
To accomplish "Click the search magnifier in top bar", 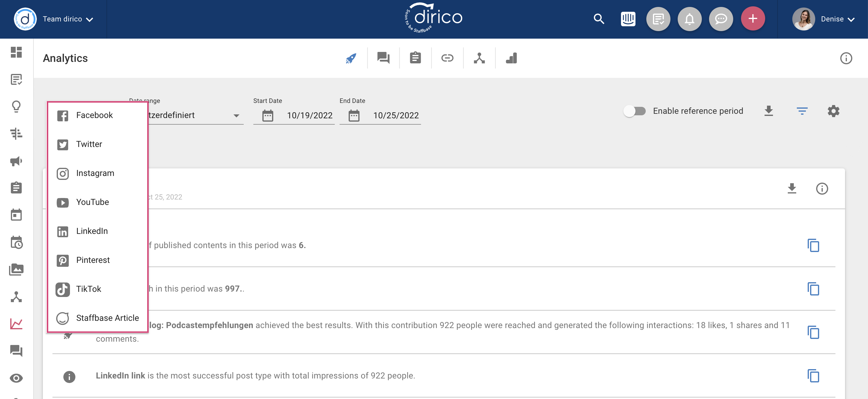I will tap(599, 19).
